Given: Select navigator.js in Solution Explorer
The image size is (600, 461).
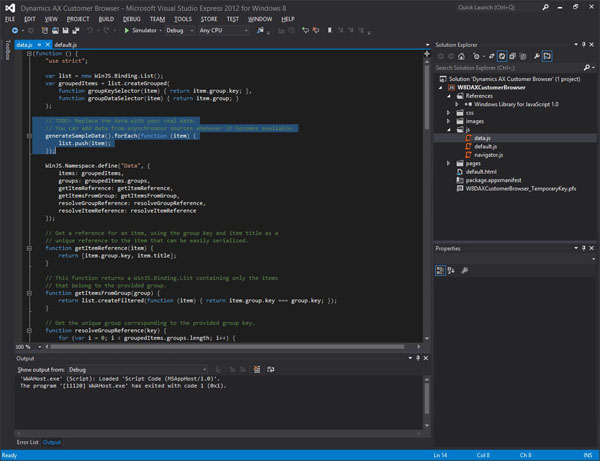Looking at the screenshot, I should [488, 155].
